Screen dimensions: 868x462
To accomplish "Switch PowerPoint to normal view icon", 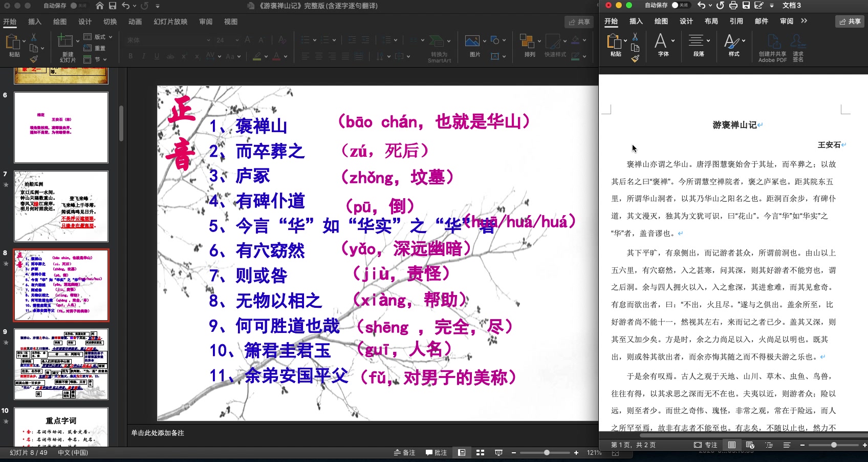I will click(x=462, y=453).
